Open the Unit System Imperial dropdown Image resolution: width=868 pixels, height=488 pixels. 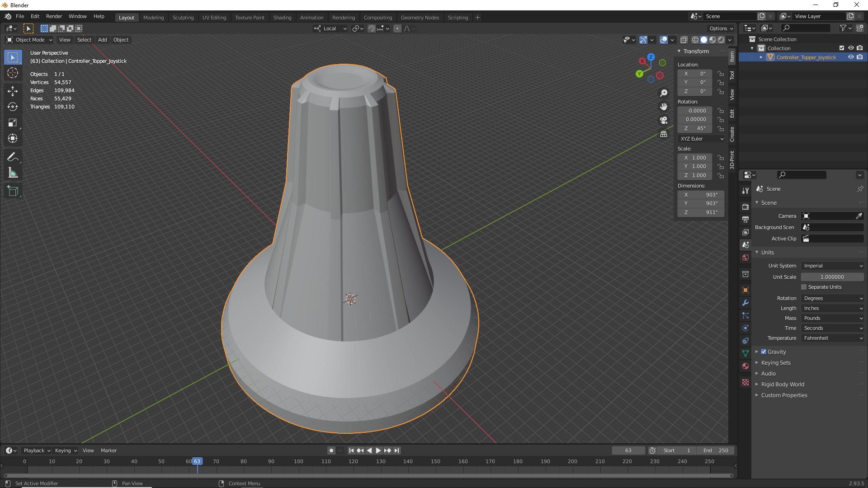pos(832,266)
